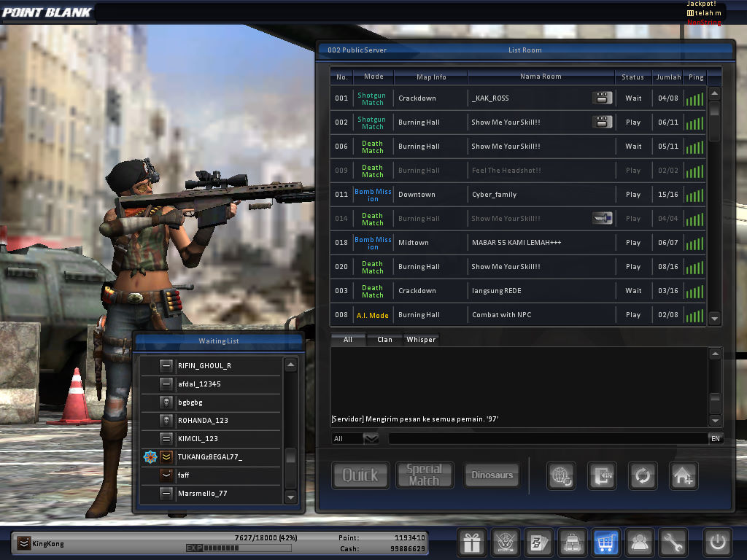Click chat log scroll up arrow
The image size is (747, 560).
coord(715,354)
